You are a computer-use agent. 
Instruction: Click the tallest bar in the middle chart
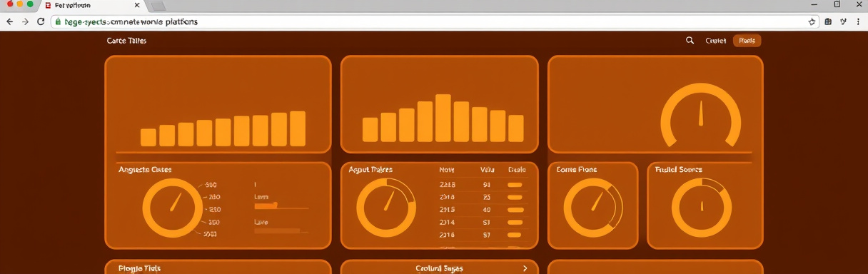pos(443,118)
